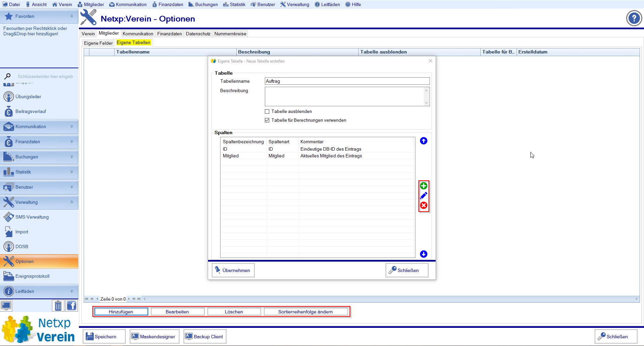Image resolution: width=644 pixels, height=346 pixels.
Task: Uncheck Tabelle für Berechnungen verwenden
Action: (267, 120)
